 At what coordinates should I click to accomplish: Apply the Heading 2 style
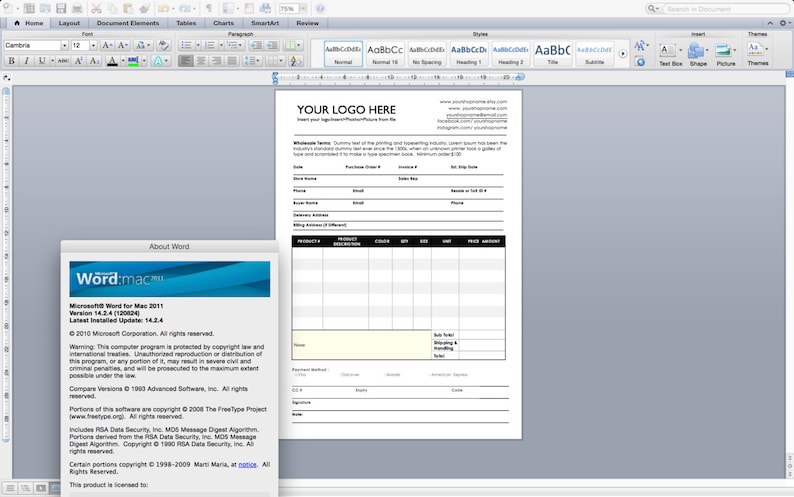pyautogui.click(x=511, y=54)
